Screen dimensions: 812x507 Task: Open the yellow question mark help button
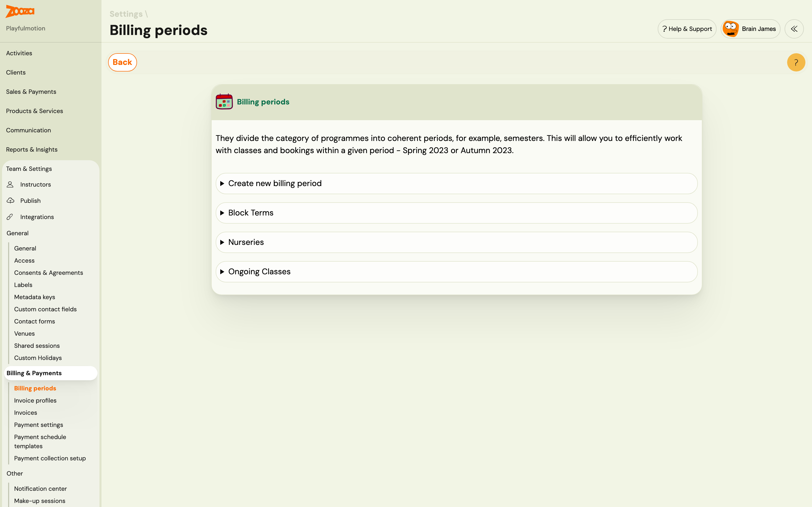point(796,62)
